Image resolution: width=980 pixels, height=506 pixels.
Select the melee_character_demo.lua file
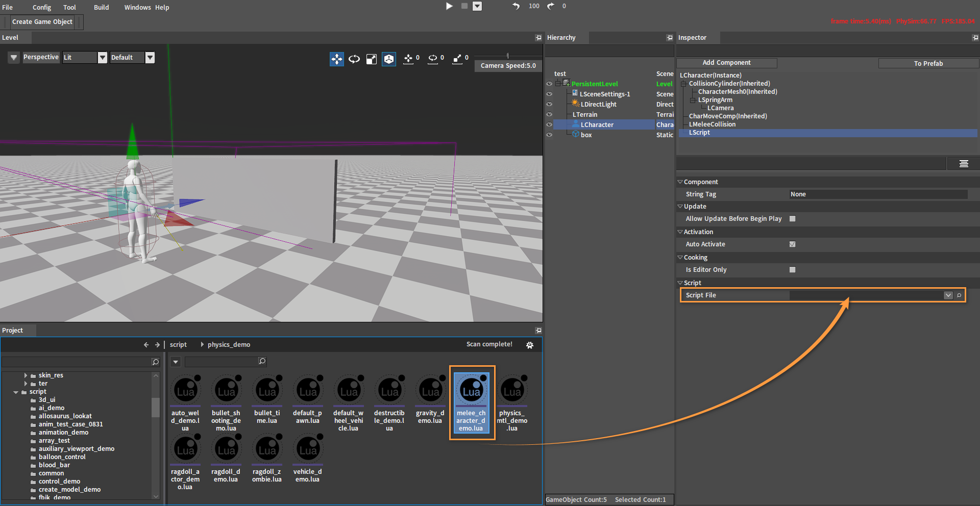click(x=472, y=402)
